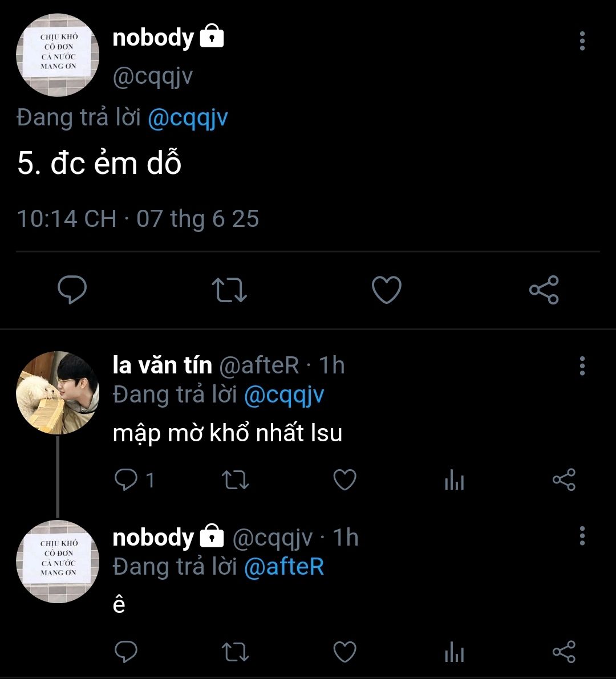Open nobody's profile picture on main tweet
Viewport: 616px width, 679px height.
[x=58, y=55]
